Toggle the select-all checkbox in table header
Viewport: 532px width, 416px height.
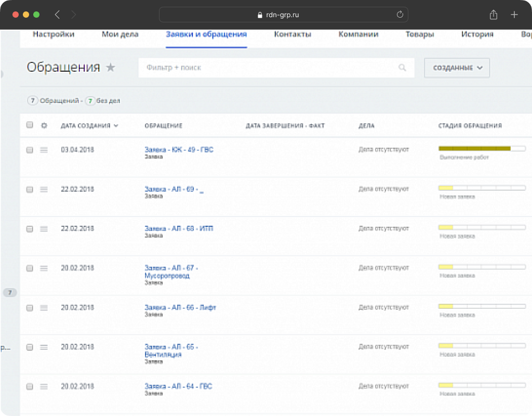pyautogui.click(x=30, y=125)
